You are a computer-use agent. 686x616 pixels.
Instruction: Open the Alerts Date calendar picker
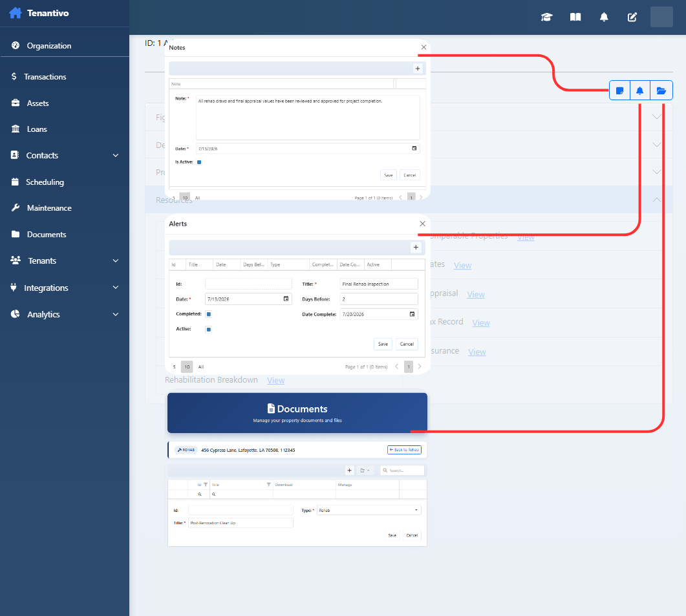pyautogui.click(x=286, y=299)
